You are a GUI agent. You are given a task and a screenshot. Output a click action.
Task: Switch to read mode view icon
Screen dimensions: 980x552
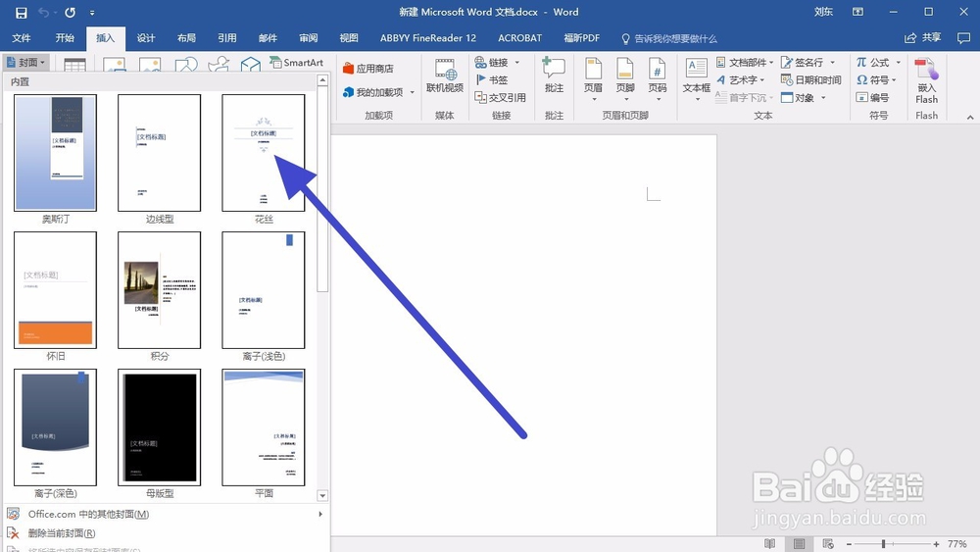click(x=770, y=544)
